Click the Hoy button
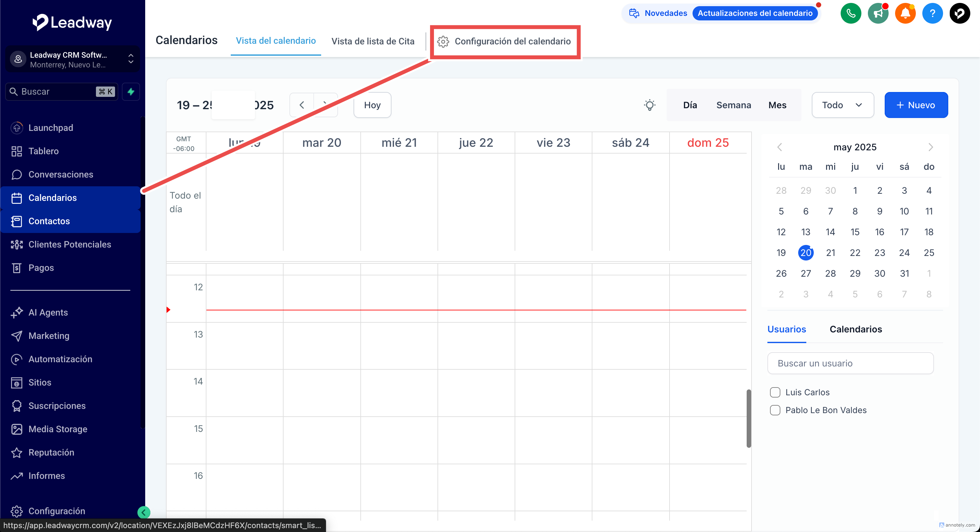 pos(372,105)
